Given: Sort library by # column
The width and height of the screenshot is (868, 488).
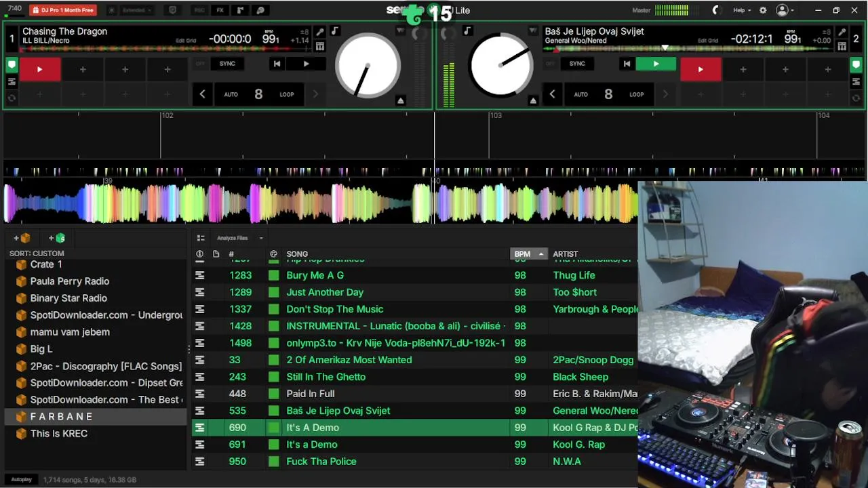Looking at the screenshot, I should (x=231, y=254).
